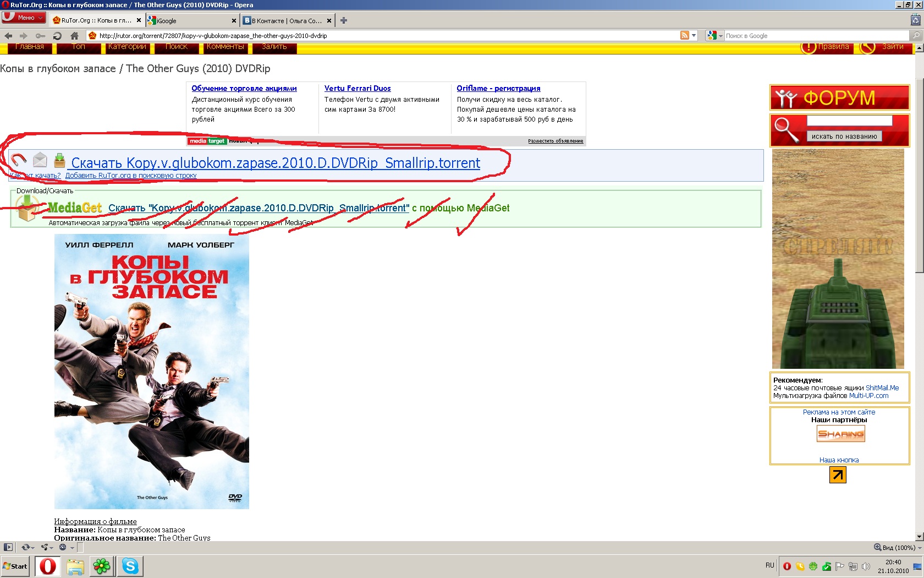Click the page scrollbar up arrow
Image resolution: width=924 pixels, height=578 pixels.
pyautogui.click(x=919, y=48)
